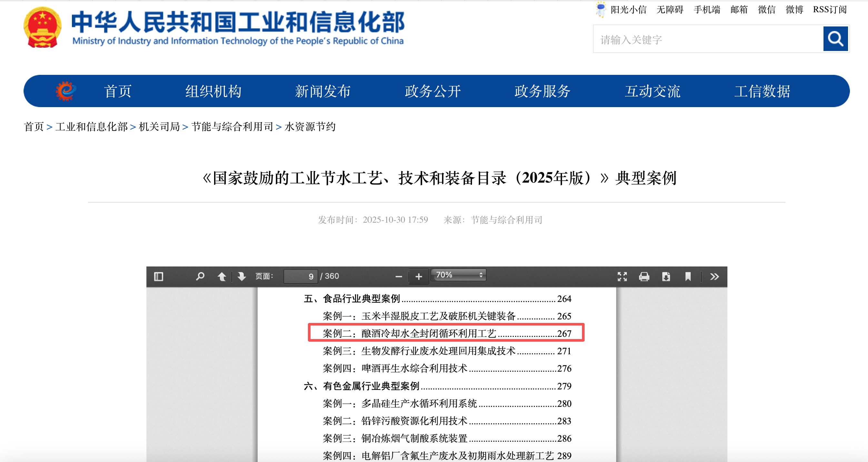Open the current view bookmark icon
The height and width of the screenshot is (462, 868).
(688, 276)
